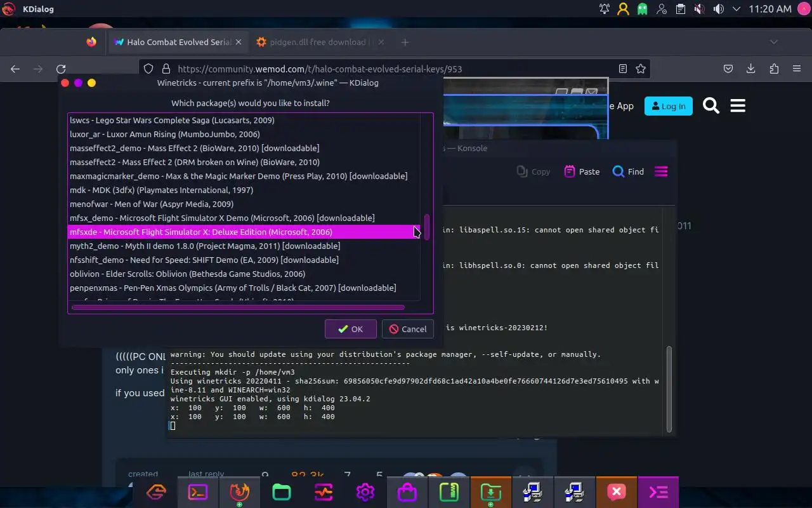Reload the current page
Screen dimensions: 812x508
pos(61,69)
